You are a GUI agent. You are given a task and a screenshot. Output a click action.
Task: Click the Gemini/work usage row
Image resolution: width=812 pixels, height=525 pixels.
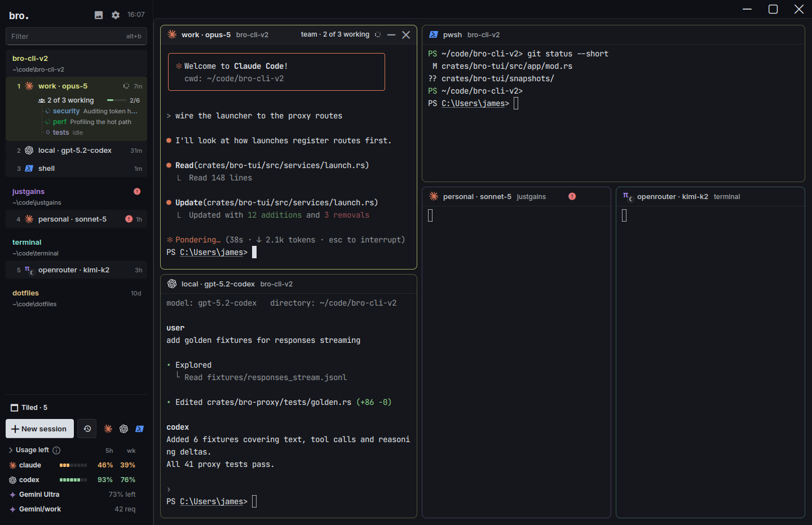point(73,509)
